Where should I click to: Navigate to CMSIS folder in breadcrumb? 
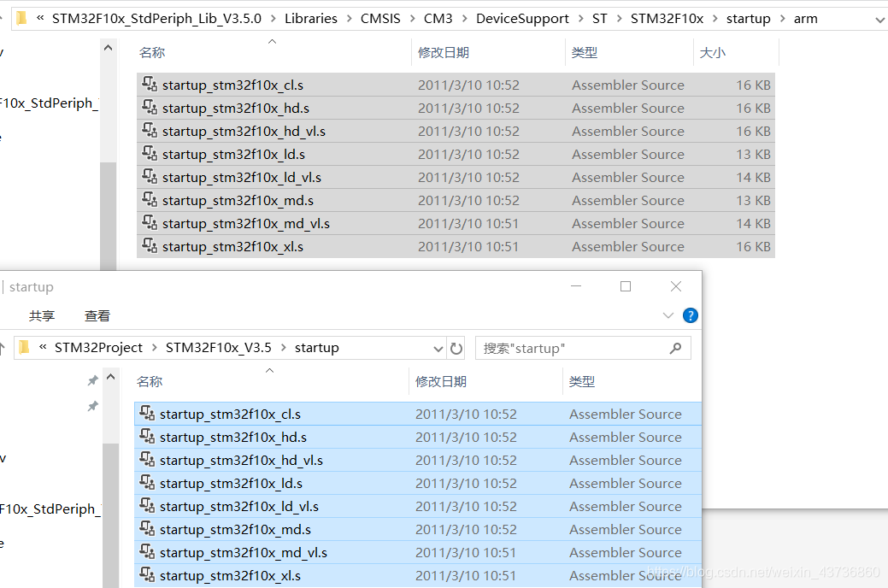coord(380,19)
